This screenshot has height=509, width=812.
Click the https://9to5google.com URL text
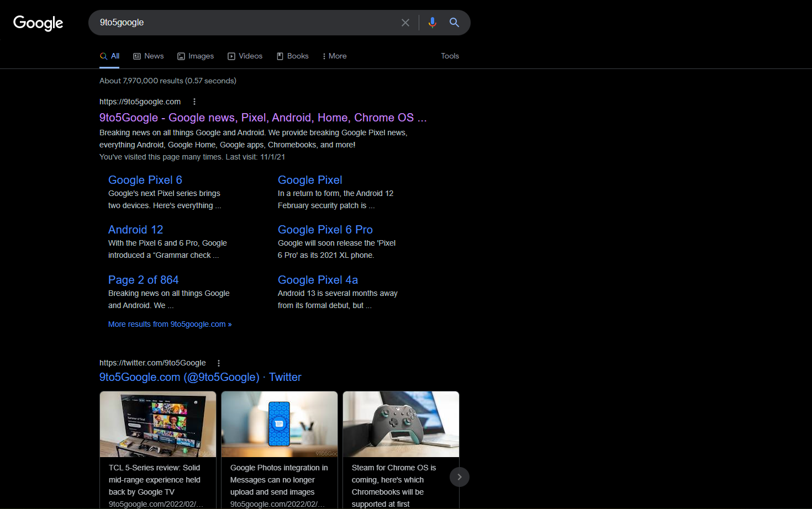(x=140, y=102)
